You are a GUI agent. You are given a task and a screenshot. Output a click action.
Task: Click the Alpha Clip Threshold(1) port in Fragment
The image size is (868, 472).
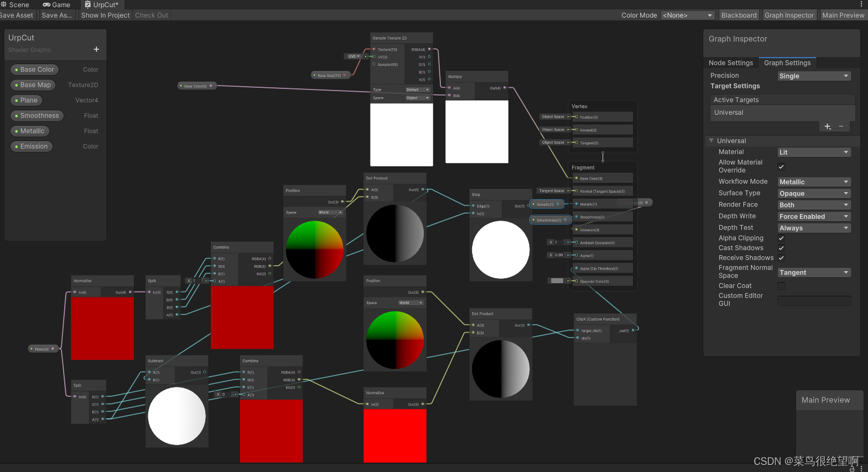(576, 268)
